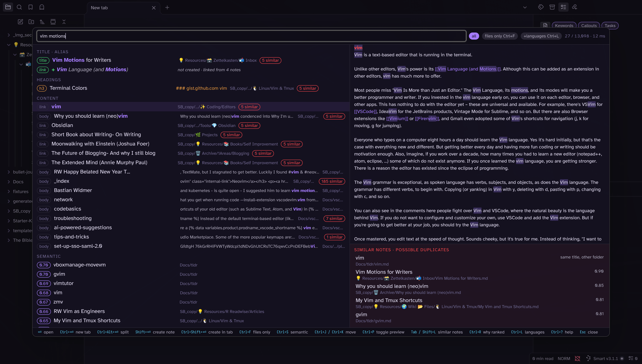Create 'Vim Language (and Motions)' link note
Image resolution: width=642 pixels, height=364 pixels.
191,70
